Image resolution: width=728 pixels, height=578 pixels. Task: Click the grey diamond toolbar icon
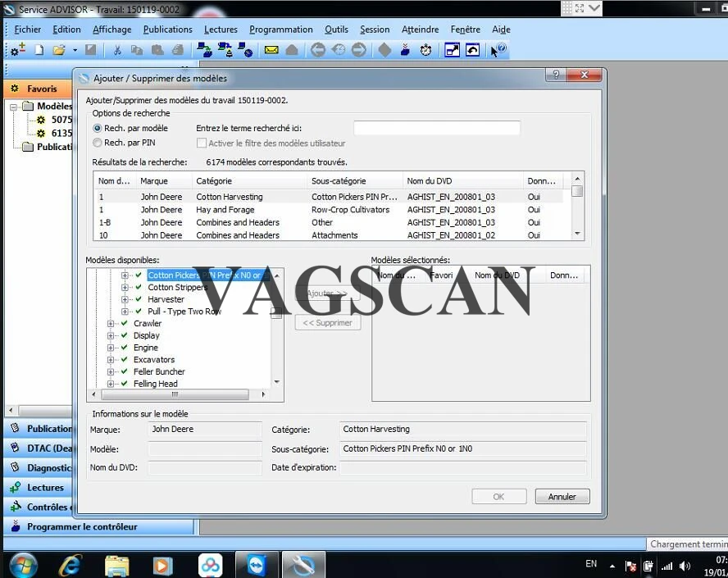384,50
